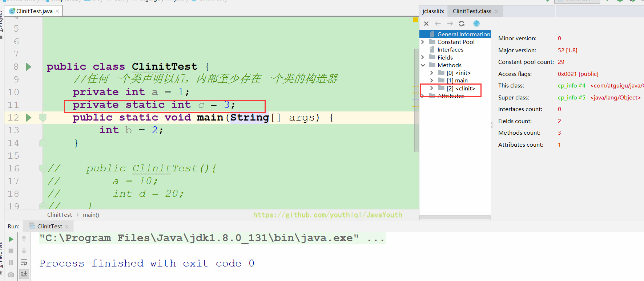644x281 pixels.
Task: Click the Methods count value 3
Action: coord(559,133)
